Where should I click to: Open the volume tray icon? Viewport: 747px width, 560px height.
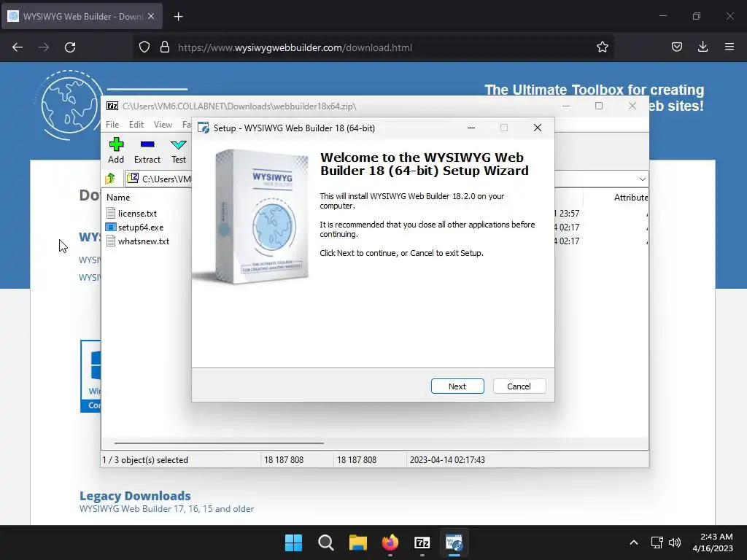click(675, 542)
